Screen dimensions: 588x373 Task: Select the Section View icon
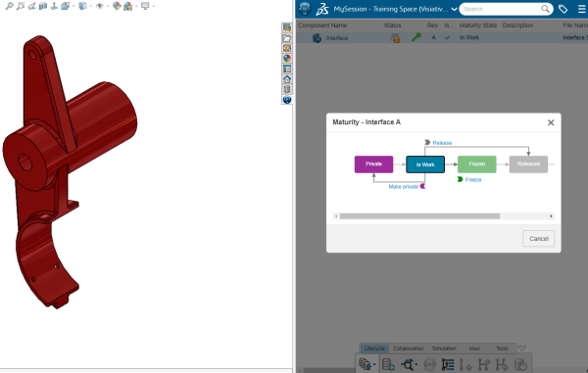(43, 6)
